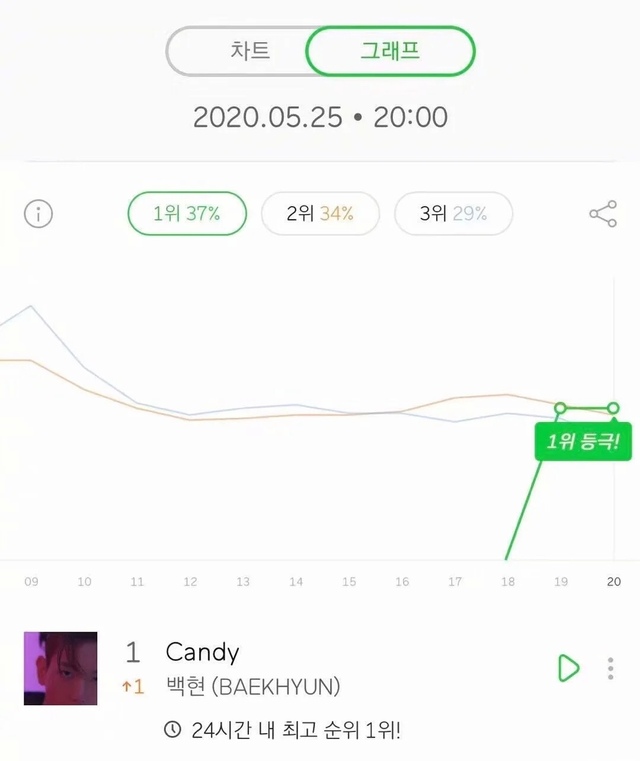Toggle the 2위 34% graph filter
This screenshot has height=761, width=640.
click(x=320, y=213)
